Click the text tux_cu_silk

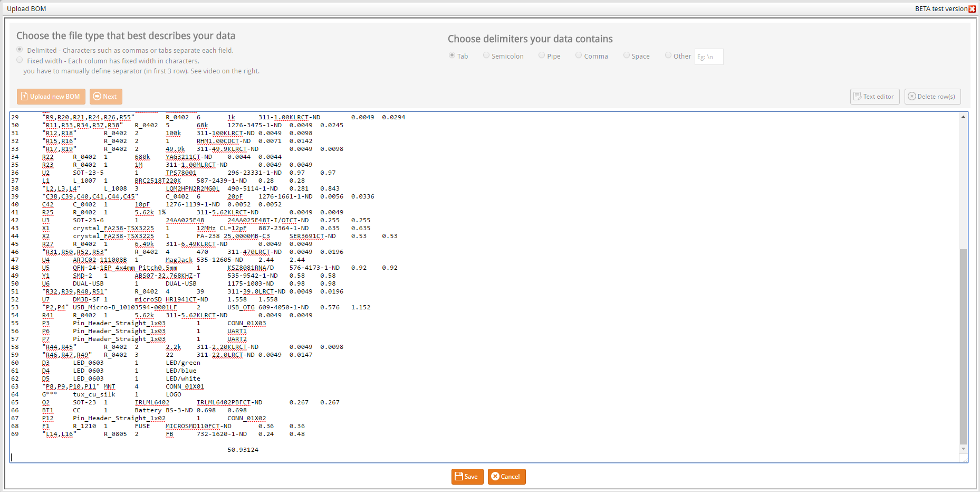point(94,394)
